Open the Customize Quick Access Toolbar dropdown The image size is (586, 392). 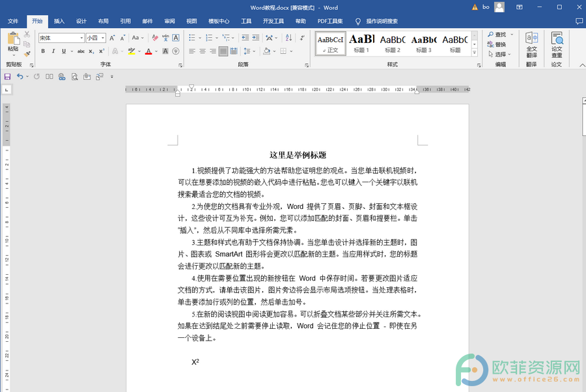click(x=112, y=77)
